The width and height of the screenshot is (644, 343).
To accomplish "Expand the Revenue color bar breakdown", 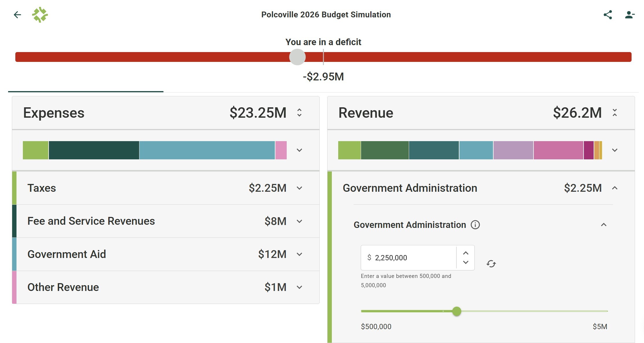I will [615, 150].
